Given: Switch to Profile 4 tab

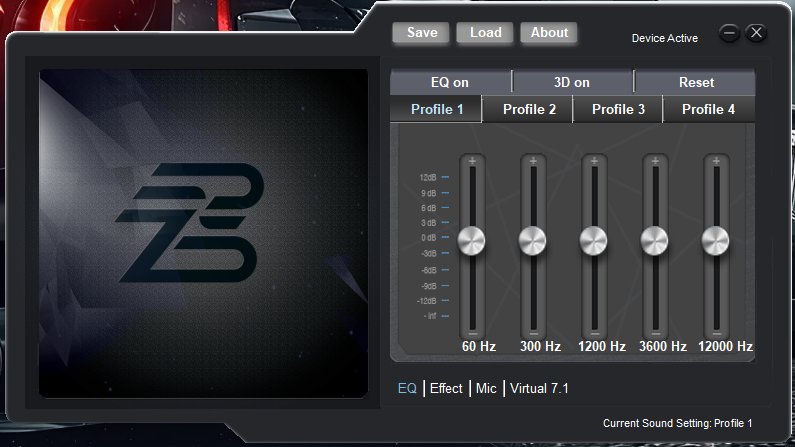Looking at the screenshot, I should 709,109.
